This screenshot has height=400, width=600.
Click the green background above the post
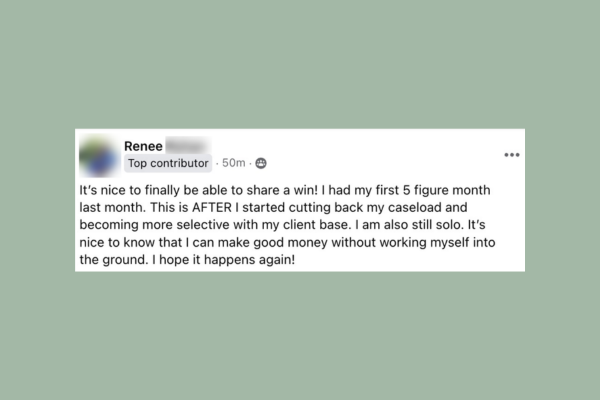pos(300,60)
